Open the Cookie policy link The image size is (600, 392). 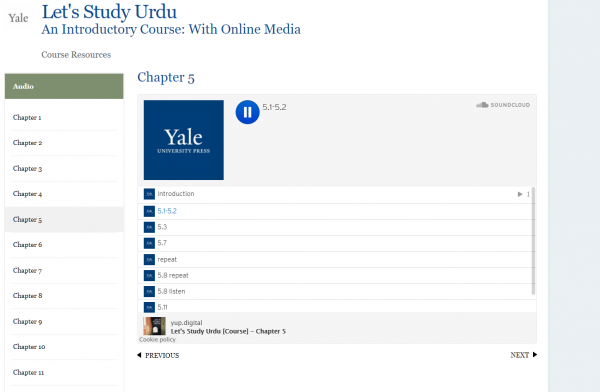click(x=157, y=340)
